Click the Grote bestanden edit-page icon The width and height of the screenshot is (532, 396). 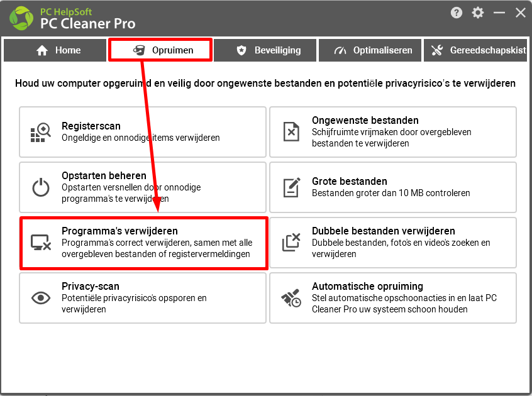click(x=292, y=187)
